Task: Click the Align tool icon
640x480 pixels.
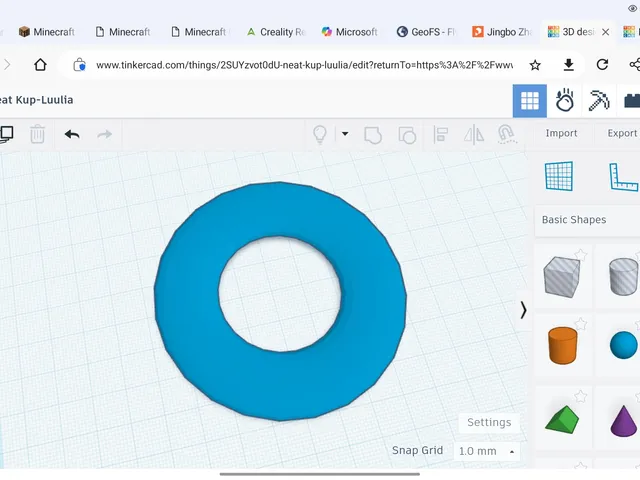Action: [x=441, y=134]
